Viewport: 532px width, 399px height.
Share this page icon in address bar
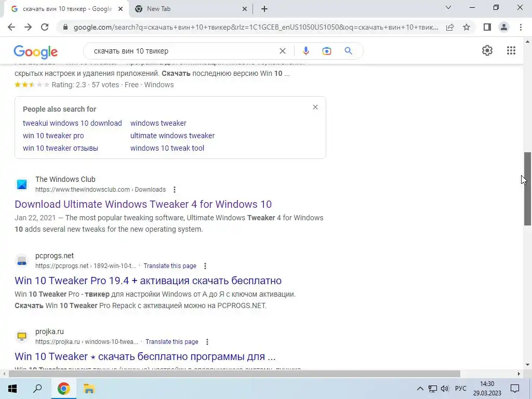450,27
